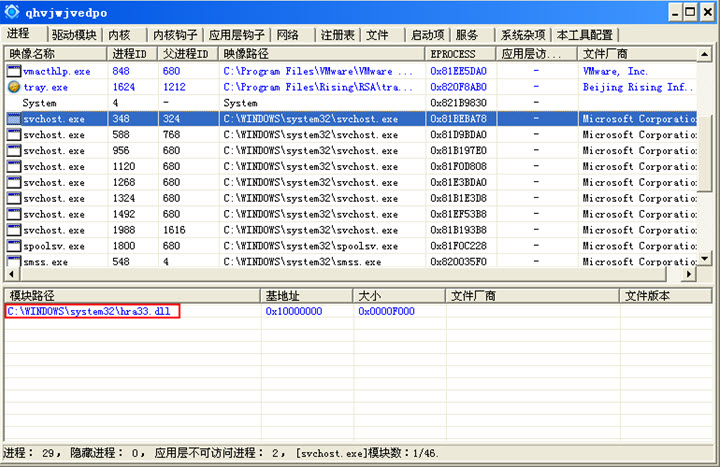
Task: Click the smss.exe process icon
Action: 14,262
